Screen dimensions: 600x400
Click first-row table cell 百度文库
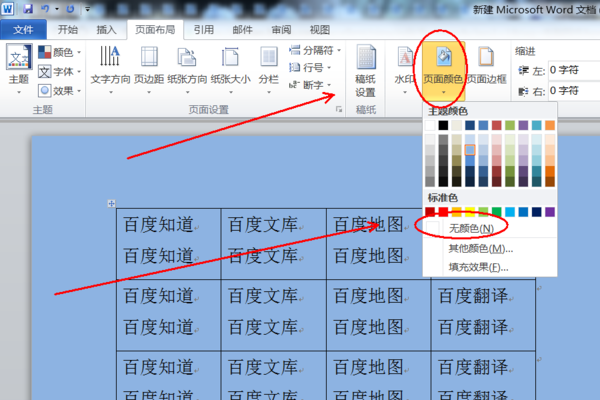pyautogui.click(x=274, y=243)
